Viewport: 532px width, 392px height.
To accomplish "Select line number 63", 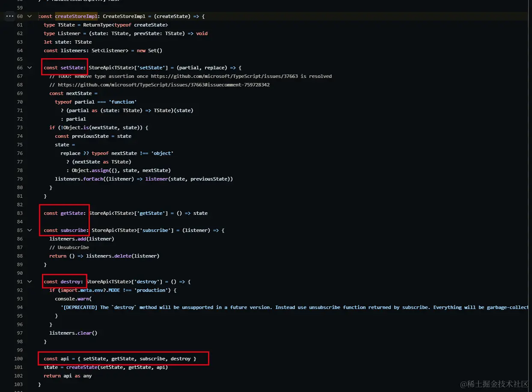I will pyautogui.click(x=20, y=42).
